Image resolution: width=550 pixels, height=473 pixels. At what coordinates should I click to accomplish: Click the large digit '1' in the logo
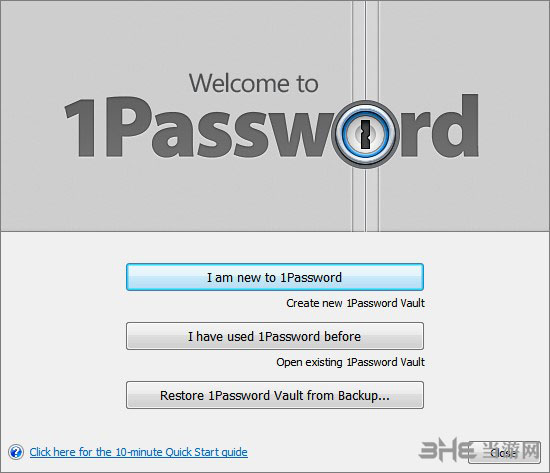[81, 127]
